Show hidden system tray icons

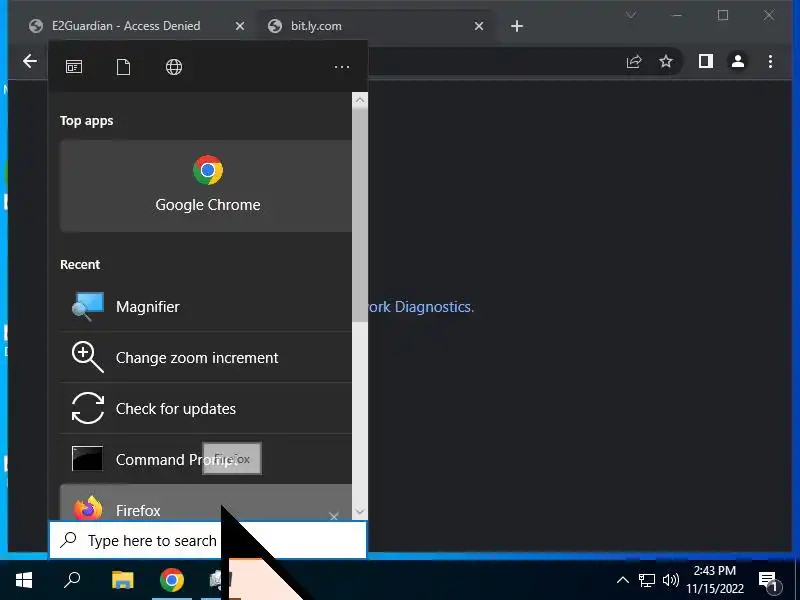point(622,580)
